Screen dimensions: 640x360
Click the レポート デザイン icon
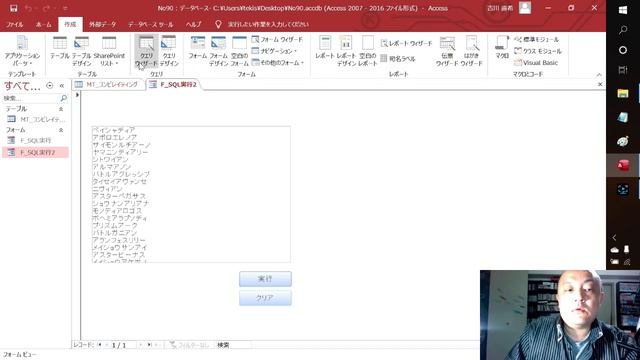(346, 51)
